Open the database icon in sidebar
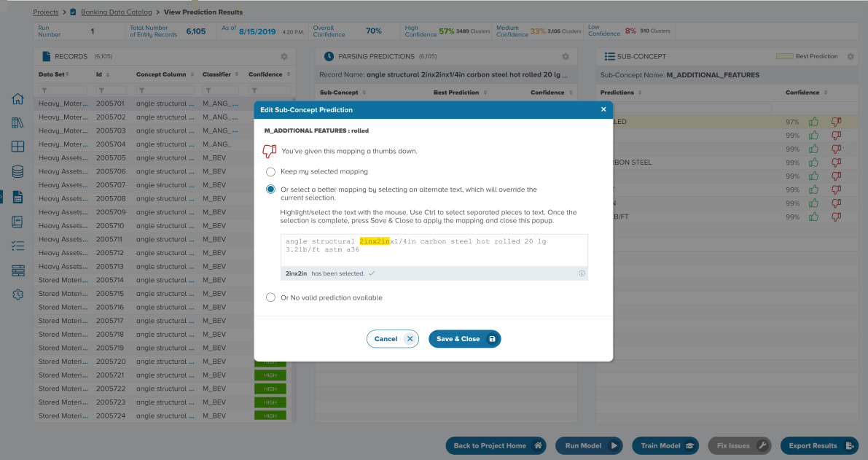This screenshot has width=868, height=460. pyautogui.click(x=18, y=172)
